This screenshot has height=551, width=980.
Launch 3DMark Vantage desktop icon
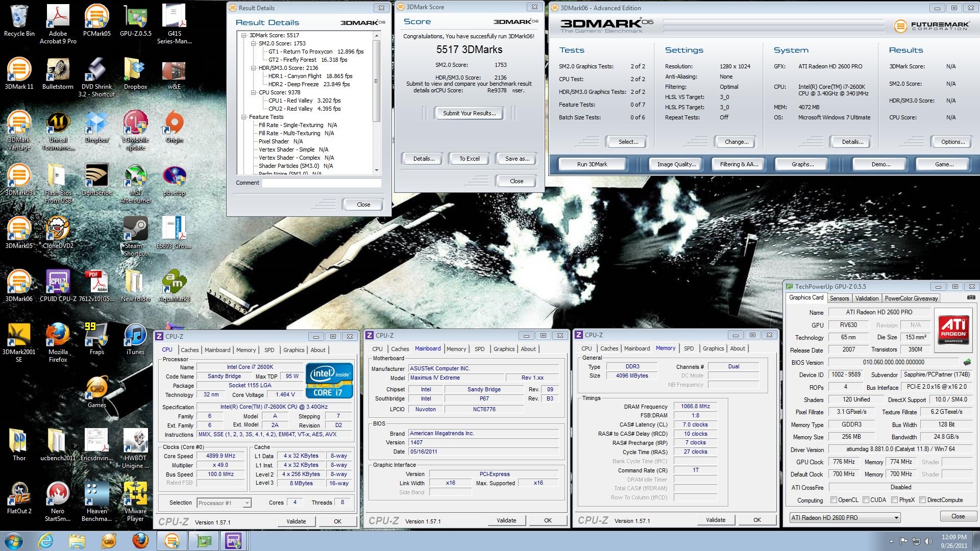tap(19, 130)
